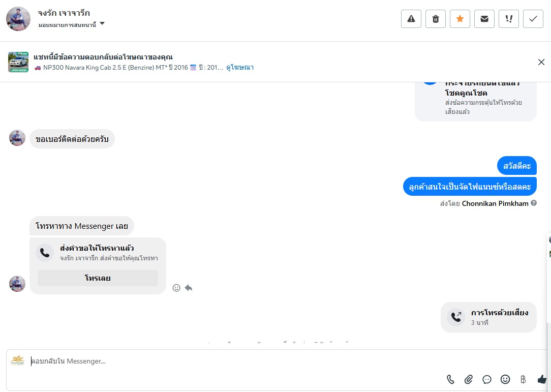Image resolution: width=551 pixels, height=392 pixels.
Task: Start a voice call from composer
Action: click(450, 379)
